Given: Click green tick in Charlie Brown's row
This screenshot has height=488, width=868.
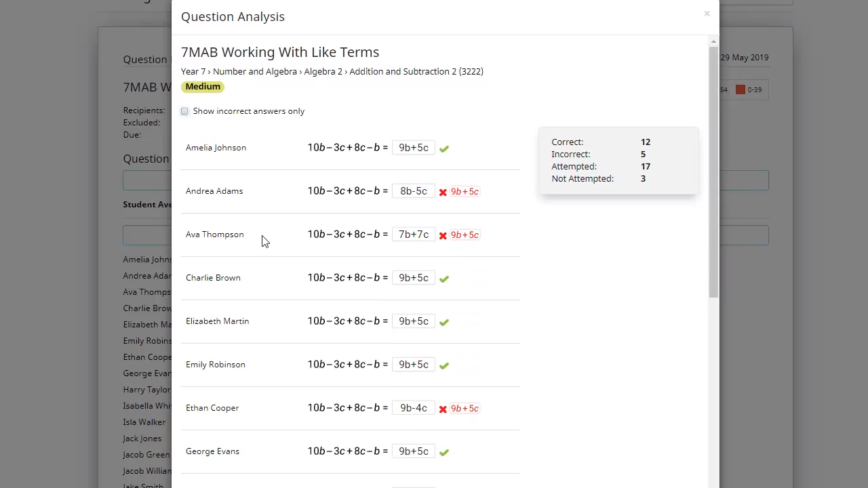Looking at the screenshot, I should (444, 279).
